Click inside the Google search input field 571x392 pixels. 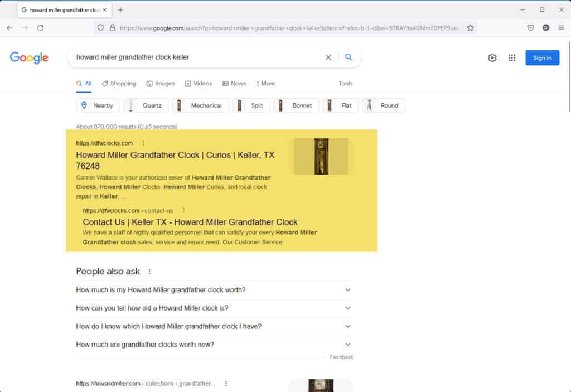pos(197,57)
